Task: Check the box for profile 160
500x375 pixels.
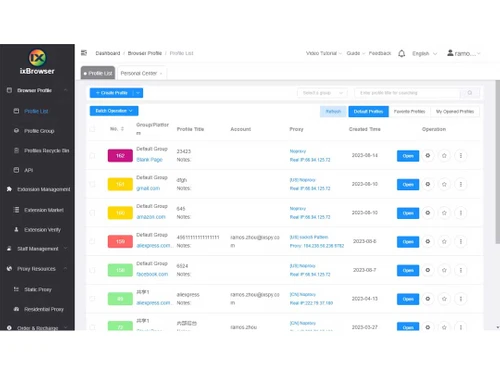Action: click(92, 213)
